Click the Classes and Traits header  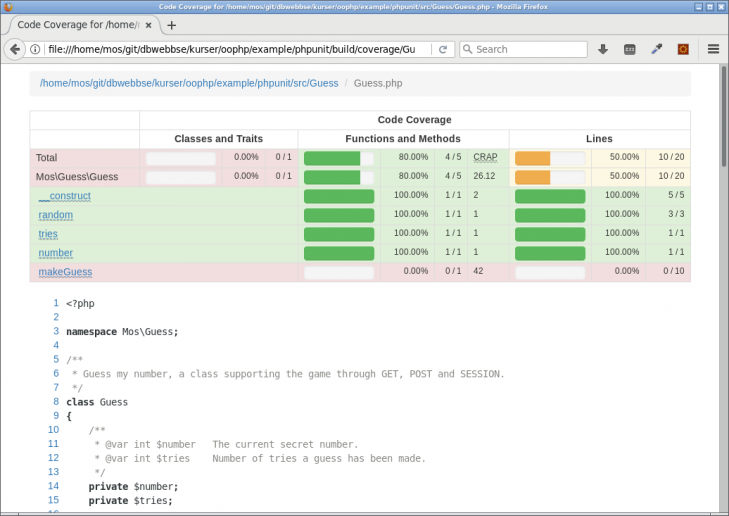(219, 139)
